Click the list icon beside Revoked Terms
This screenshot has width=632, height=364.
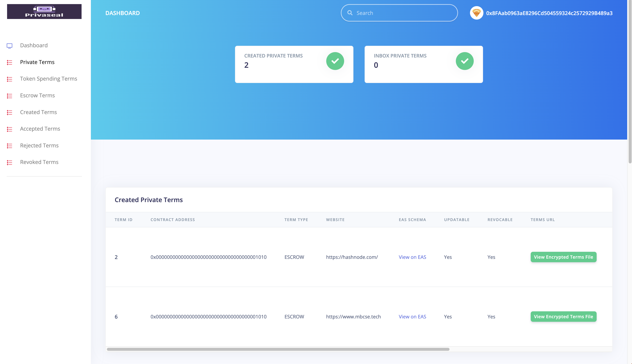(9, 162)
